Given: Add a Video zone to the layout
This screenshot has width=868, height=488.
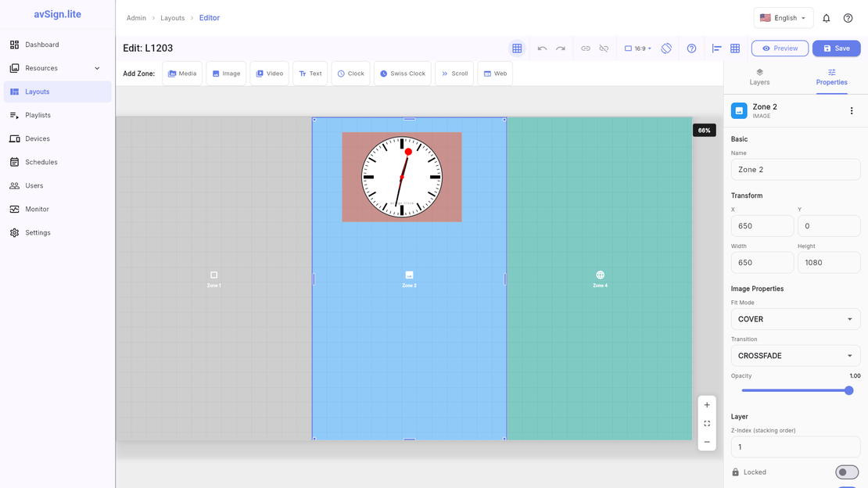Looking at the screenshot, I should tap(269, 73).
